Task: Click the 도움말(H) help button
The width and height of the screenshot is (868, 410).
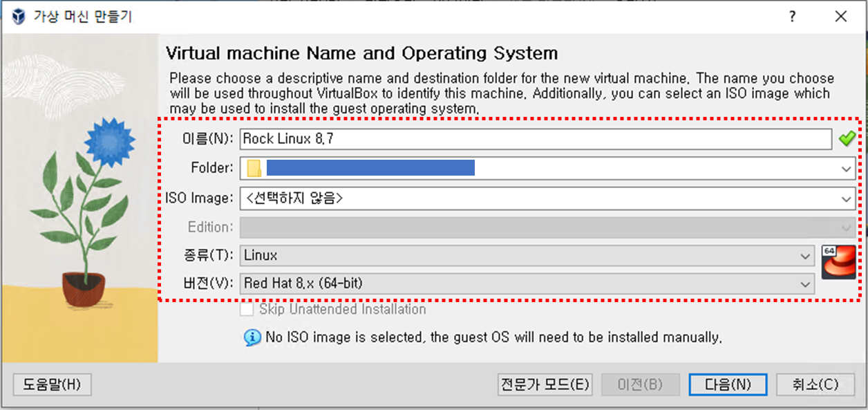Action: point(53,384)
